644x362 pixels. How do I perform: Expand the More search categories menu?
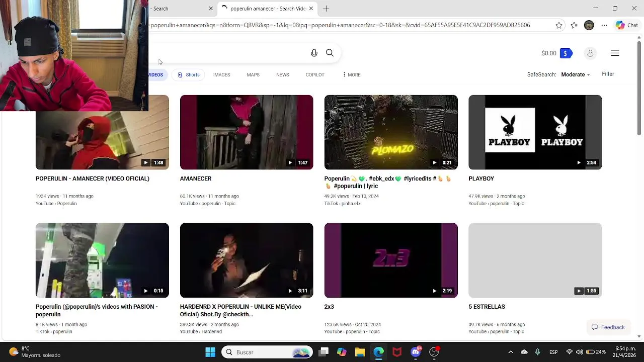pos(352,75)
